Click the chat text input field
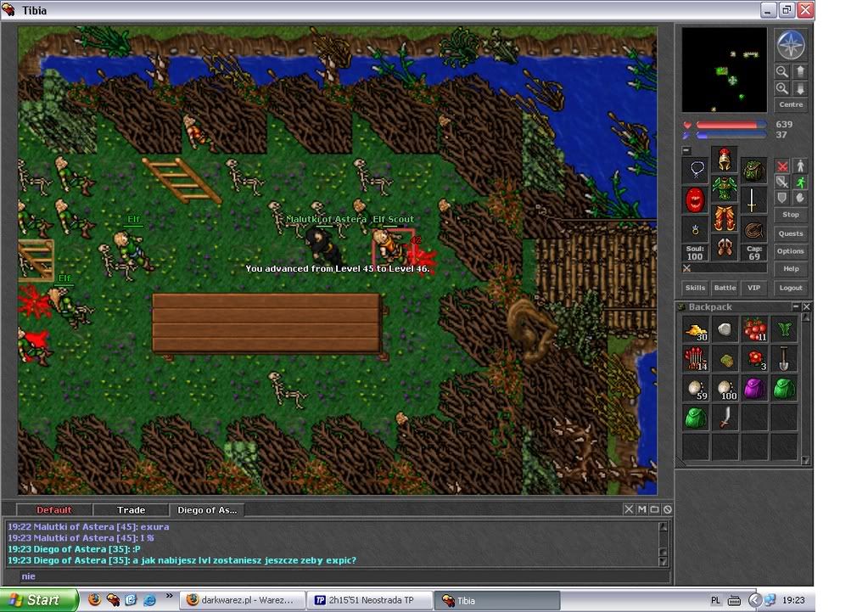 pos(344,576)
